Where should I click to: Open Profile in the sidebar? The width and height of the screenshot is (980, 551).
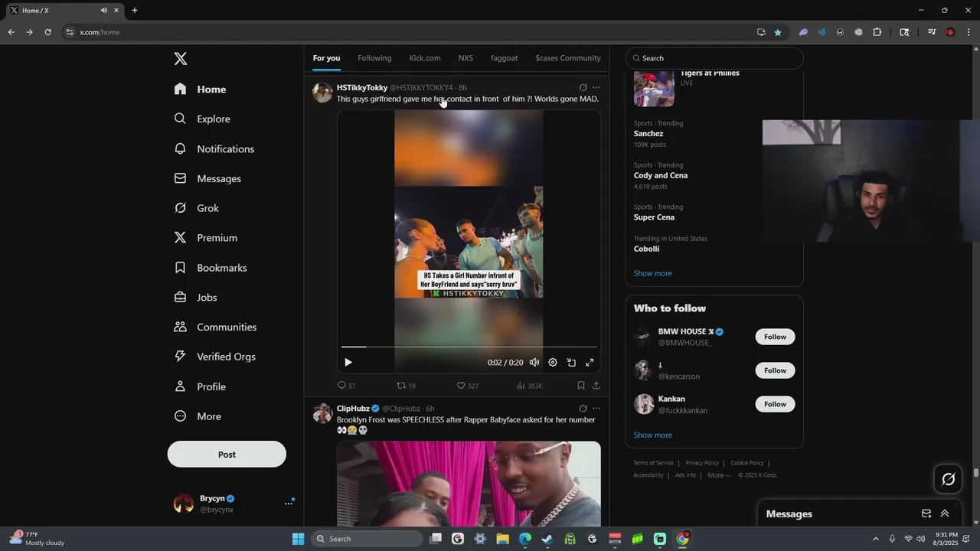(200, 386)
